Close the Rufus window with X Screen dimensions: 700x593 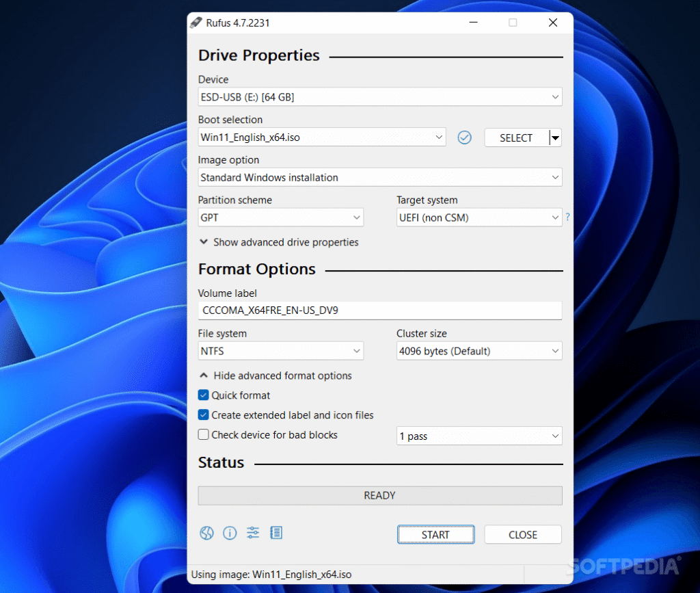(x=552, y=23)
